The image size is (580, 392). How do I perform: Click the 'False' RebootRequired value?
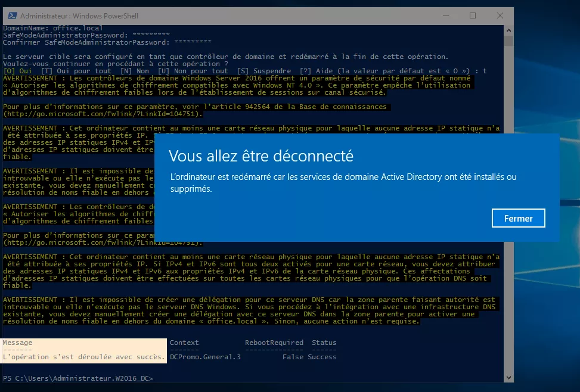(293, 357)
